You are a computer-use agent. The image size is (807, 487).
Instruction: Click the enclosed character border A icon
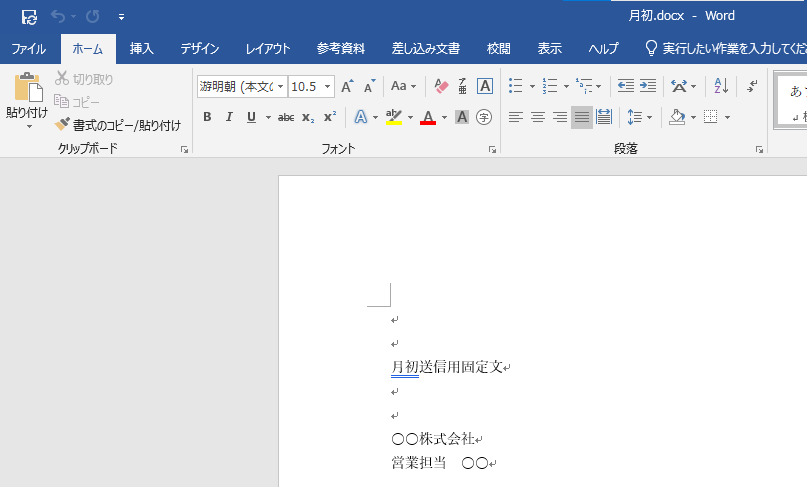pyautogui.click(x=485, y=86)
